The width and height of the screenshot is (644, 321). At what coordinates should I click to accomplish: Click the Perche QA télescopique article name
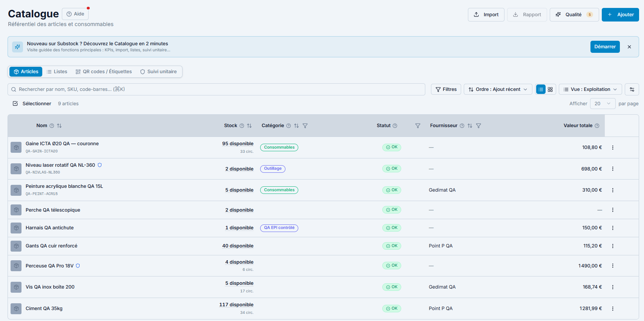tap(53, 210)
